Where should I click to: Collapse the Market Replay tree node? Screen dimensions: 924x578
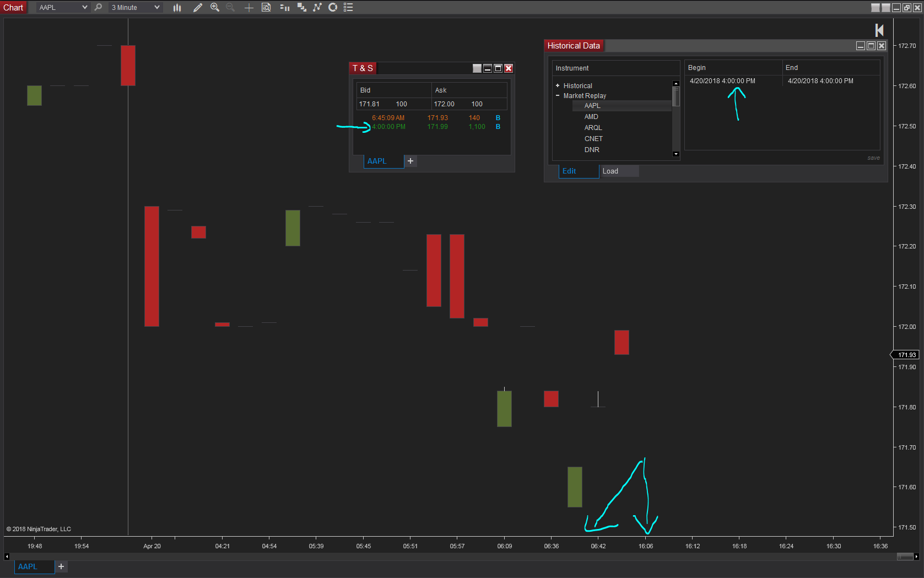click(558, 95)
